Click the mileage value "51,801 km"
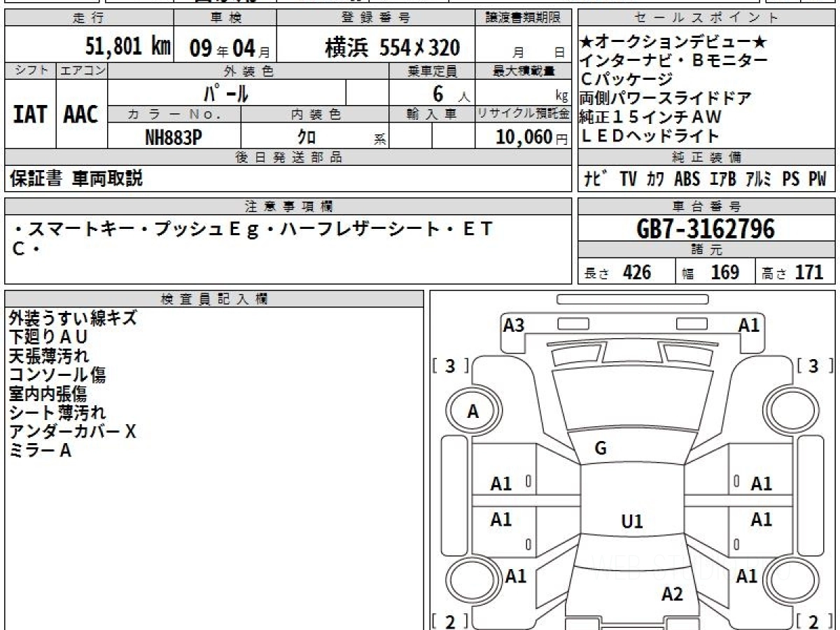Screen dimensions: 840x630 click(128, 47)
